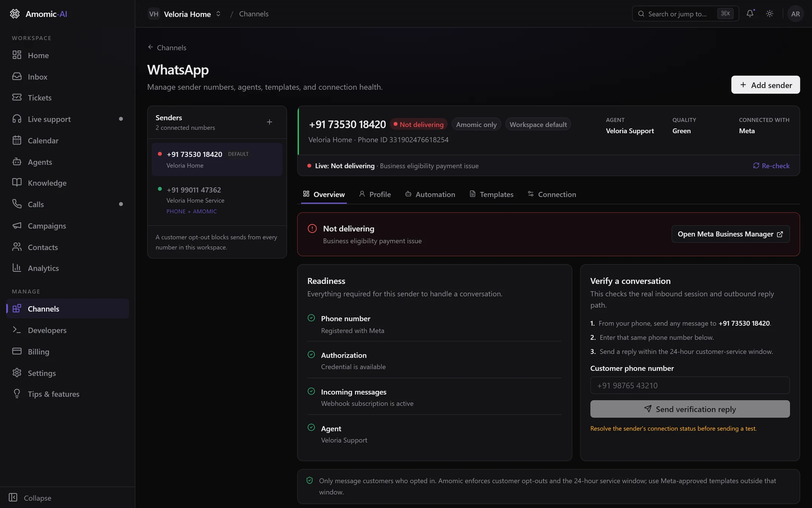The height and width of the screenshot is (508, 812).
Task: Click the notifications bell icon
Action: point(750,14)
